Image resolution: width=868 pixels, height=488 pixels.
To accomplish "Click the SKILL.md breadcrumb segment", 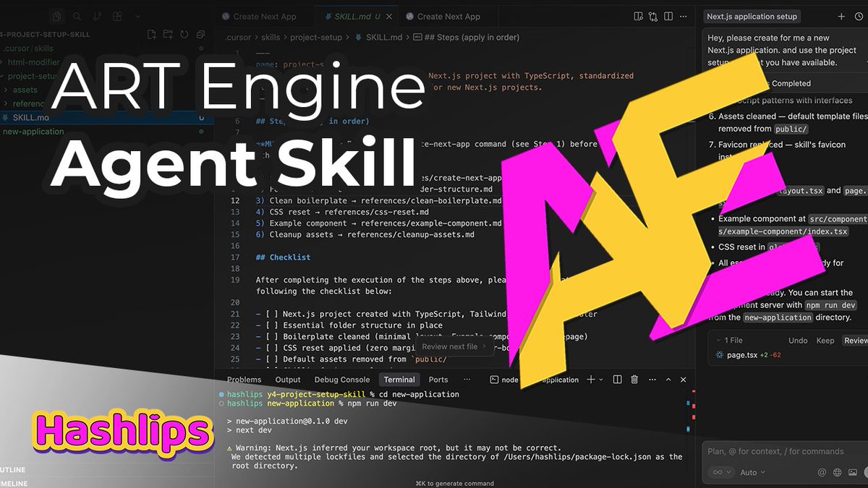I will (x=380, y=37).
